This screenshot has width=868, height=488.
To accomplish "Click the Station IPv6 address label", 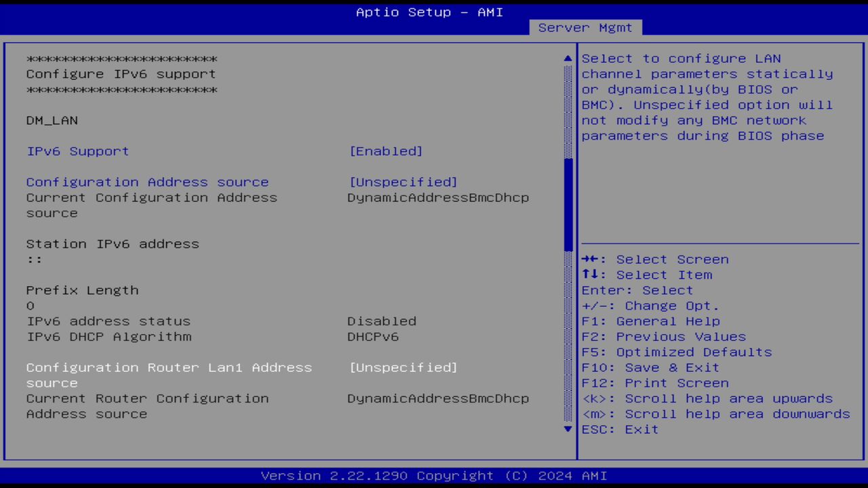I will 113,244.
